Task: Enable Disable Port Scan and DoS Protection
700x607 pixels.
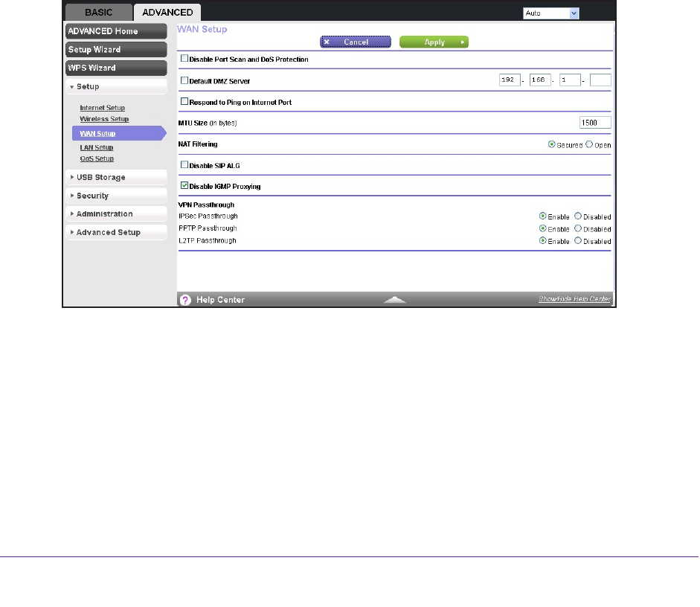Action: pyautogui.click(x=184, y=59)
